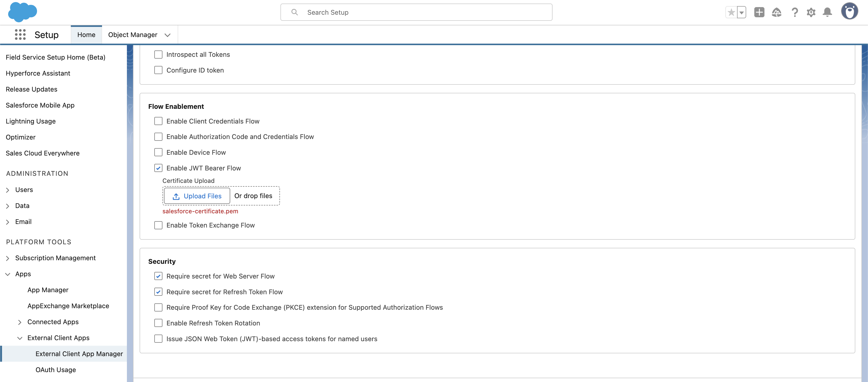Click the Upload Files button
868x382 pixels.
pos(197,196)
